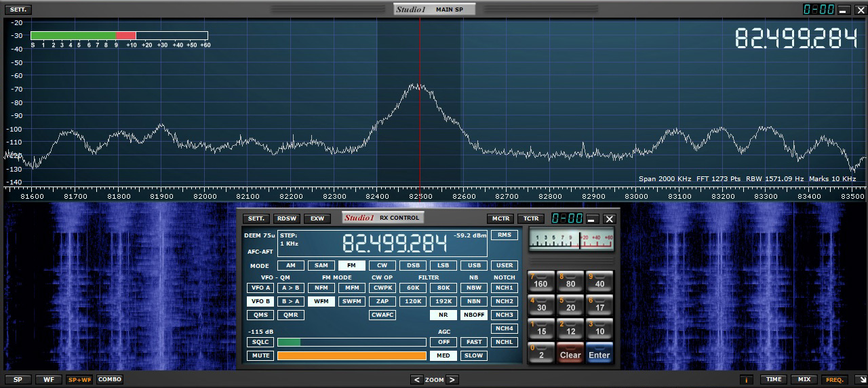Click the RDSW button
The image size is (868, 388).
click(286, 218)
